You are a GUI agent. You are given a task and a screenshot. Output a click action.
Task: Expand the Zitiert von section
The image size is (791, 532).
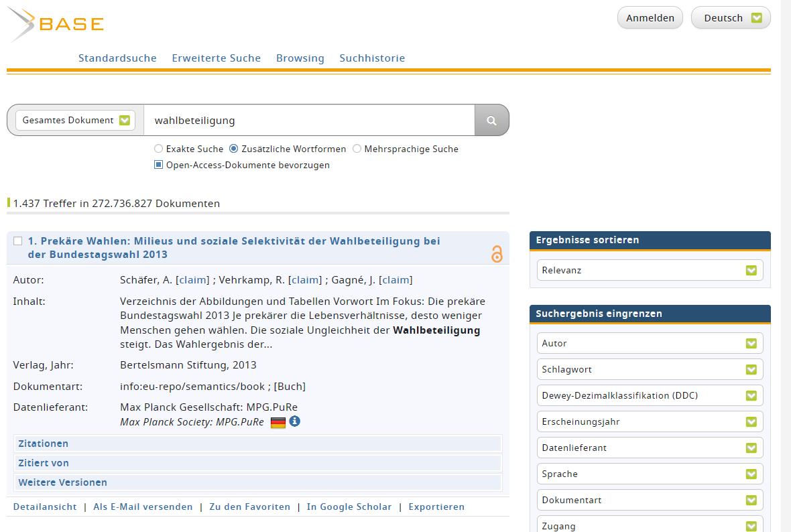tap(258, 463)
